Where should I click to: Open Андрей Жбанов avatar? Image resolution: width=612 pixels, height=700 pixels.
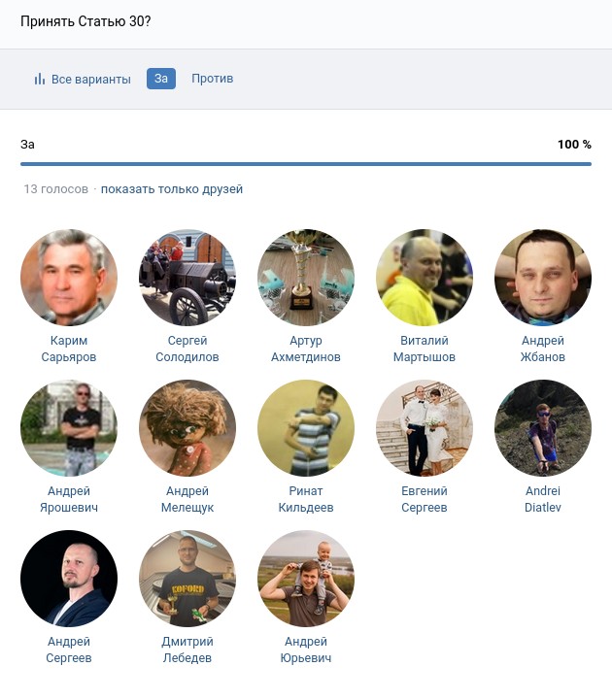543,278
